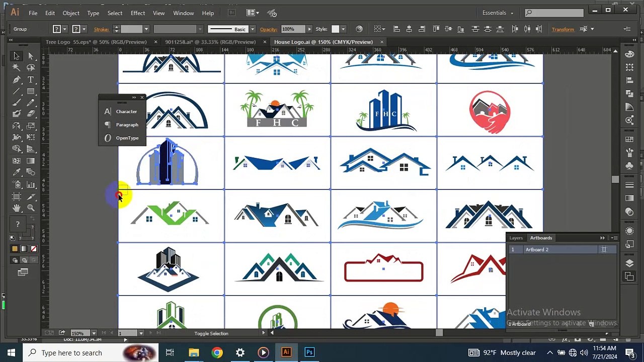Image resolution: width=644 pixels, height=362 pixels.
Task: Open the Color panel palette icon
Action: [x=629, y=54]
